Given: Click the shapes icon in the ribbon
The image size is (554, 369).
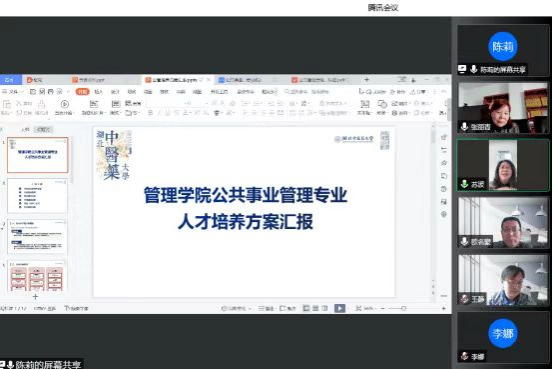Looking at the screenshot, I should [x=382, y=104].
